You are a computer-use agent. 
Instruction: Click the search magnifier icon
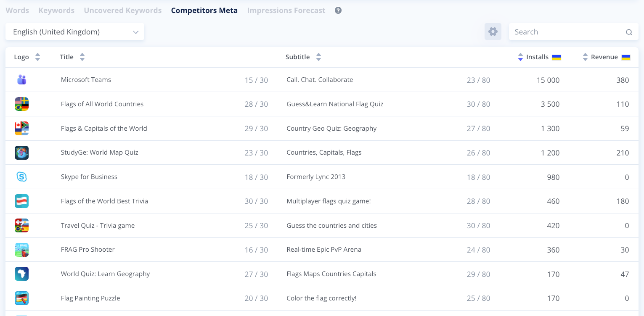point(629,32)
